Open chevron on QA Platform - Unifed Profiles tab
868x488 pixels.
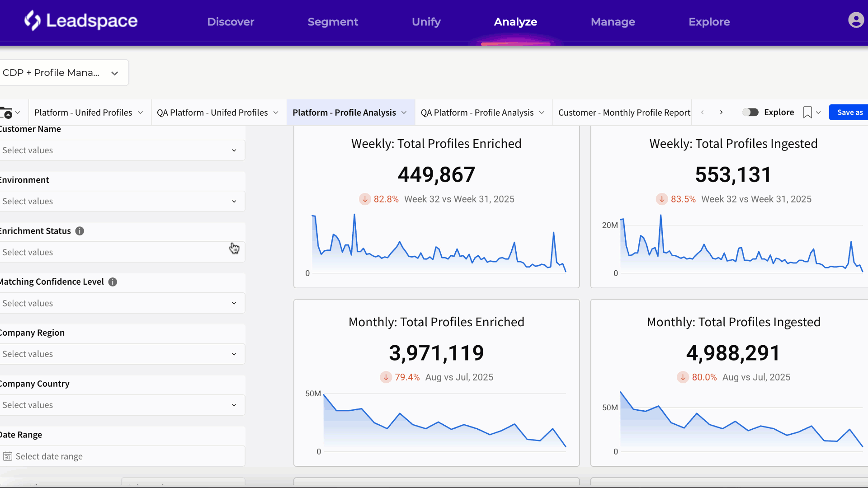[x=276, y=113]
